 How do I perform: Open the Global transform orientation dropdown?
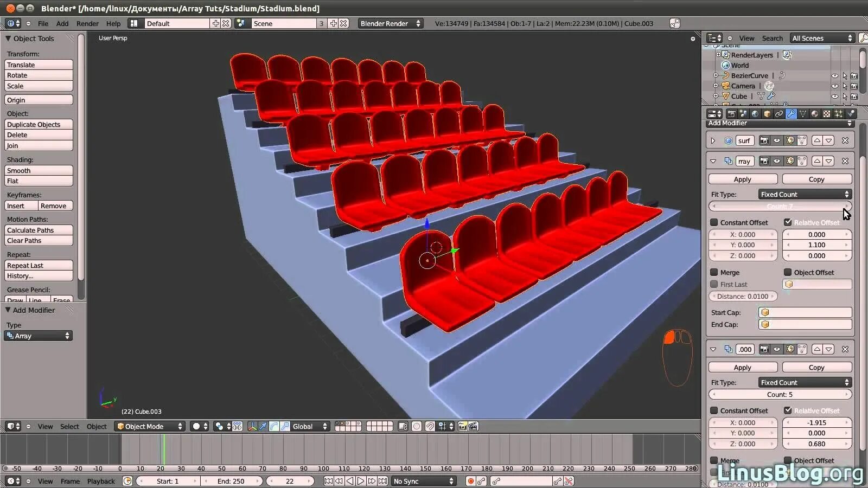(310, 426)
